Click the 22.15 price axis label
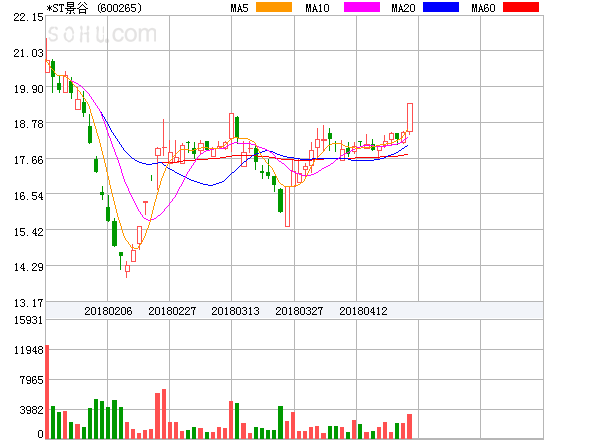This screenshot has height=440, width=600. pos(28,17)
